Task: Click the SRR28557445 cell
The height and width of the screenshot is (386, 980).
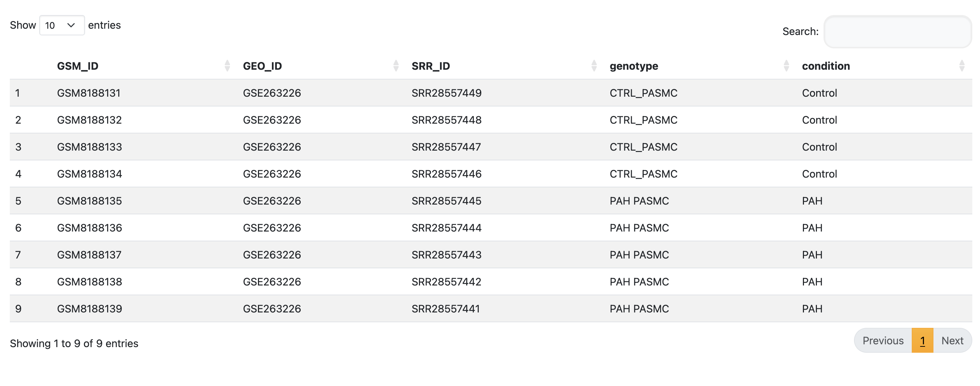Action: 446,201
